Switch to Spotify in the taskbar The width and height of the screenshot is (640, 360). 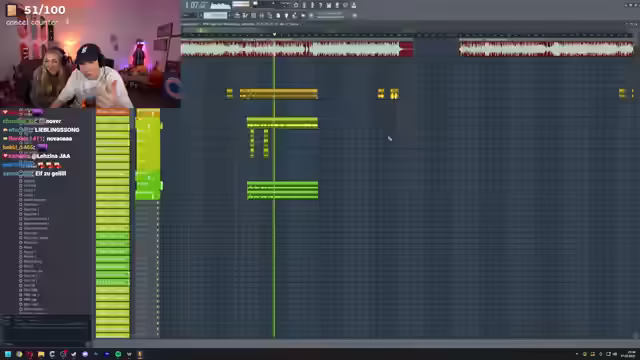pyautogui.click(x=118, y=354)
